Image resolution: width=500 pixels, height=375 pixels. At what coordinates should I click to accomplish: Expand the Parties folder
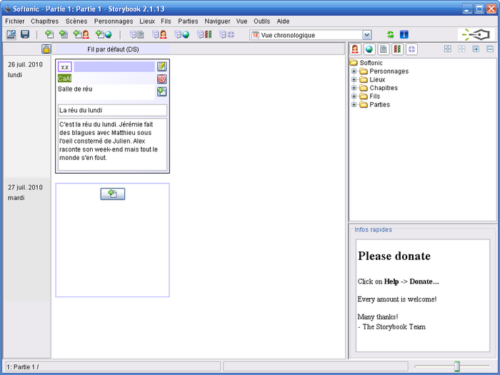354,104
